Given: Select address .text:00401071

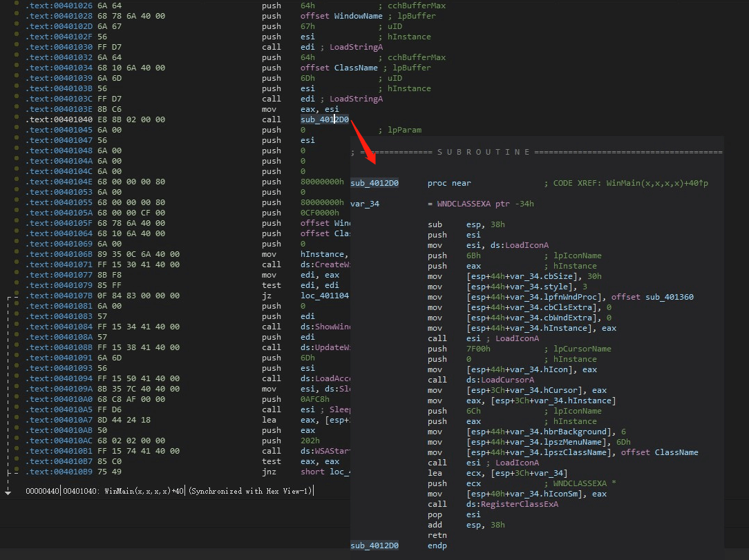Looking at the screenshot, I should tap(59, 264).
